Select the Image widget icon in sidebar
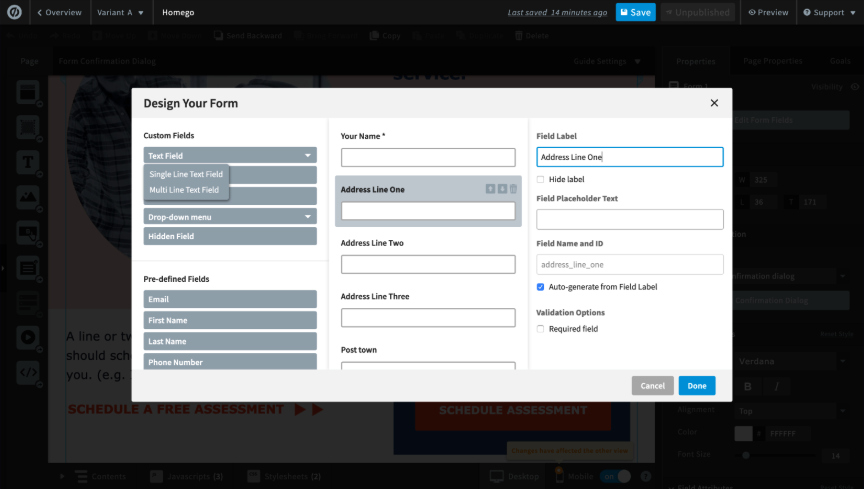Screen dimensions: 864x489 tap(28, 197)
